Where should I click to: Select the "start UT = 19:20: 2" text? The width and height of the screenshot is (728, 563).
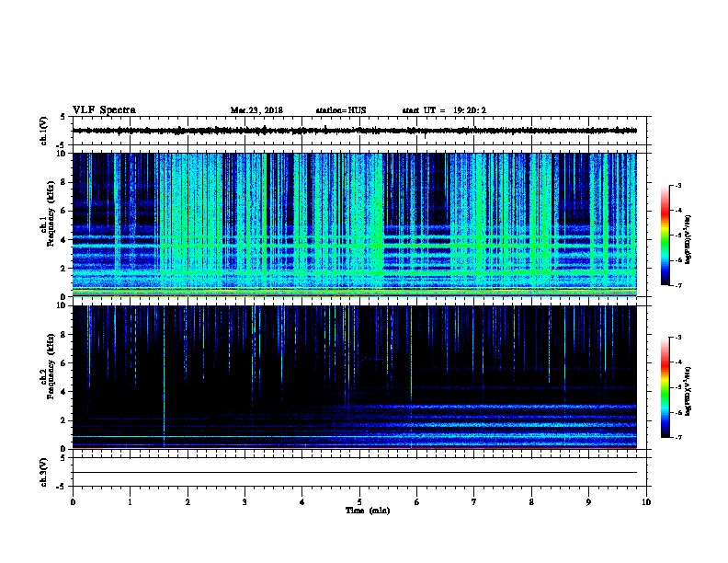click(x=444, y=110)
